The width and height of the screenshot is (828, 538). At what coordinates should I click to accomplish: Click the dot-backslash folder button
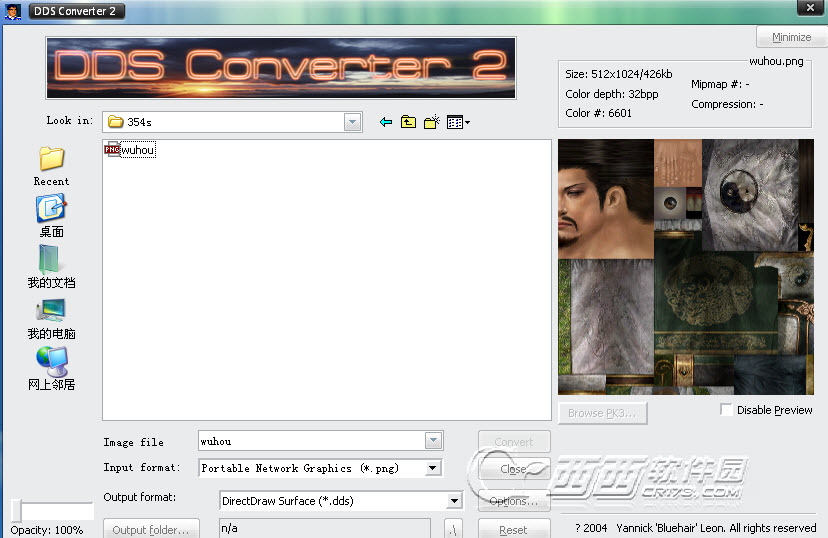click(x=453, y=529)
